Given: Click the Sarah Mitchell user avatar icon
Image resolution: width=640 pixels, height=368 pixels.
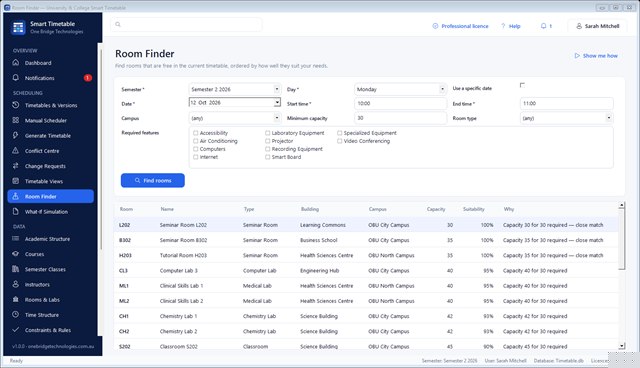Looking at the screenshot, I should pos(579,26).
